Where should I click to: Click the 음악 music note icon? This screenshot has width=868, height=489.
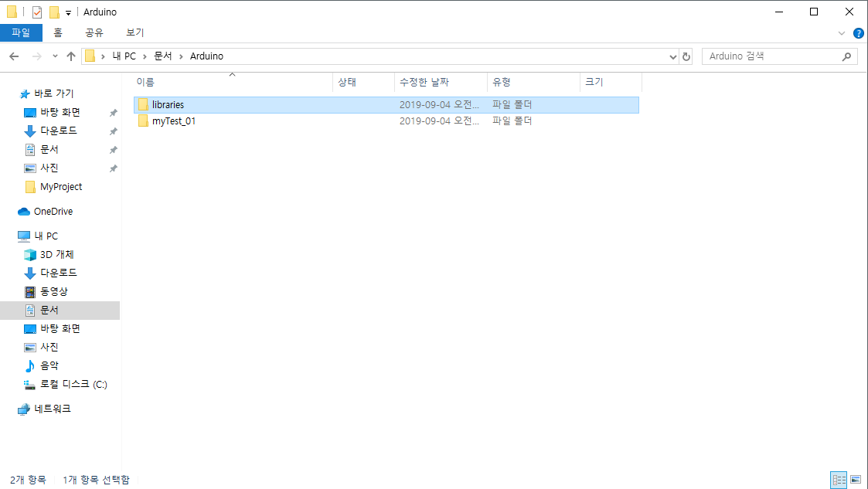[x=30, y=365]
